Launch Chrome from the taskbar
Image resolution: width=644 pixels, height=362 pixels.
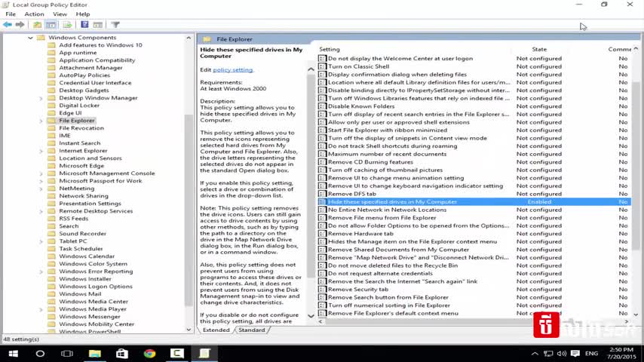[149, 354]
